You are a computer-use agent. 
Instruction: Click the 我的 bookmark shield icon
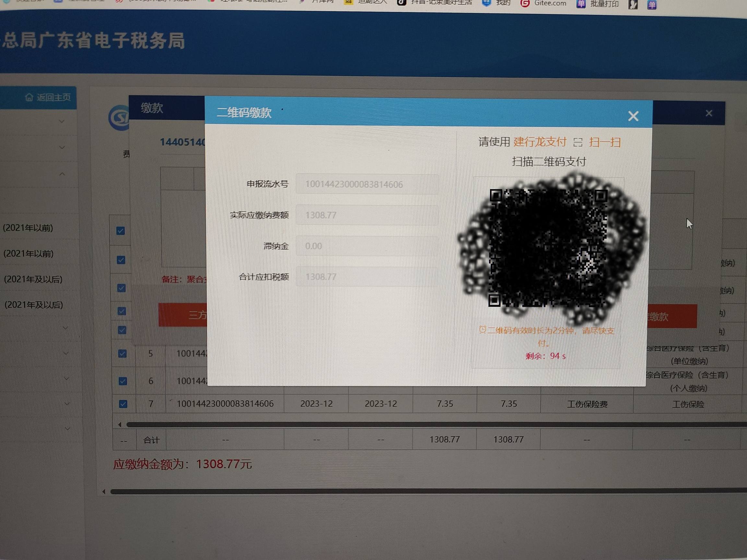pyautogui.click(x=486, y=3)
